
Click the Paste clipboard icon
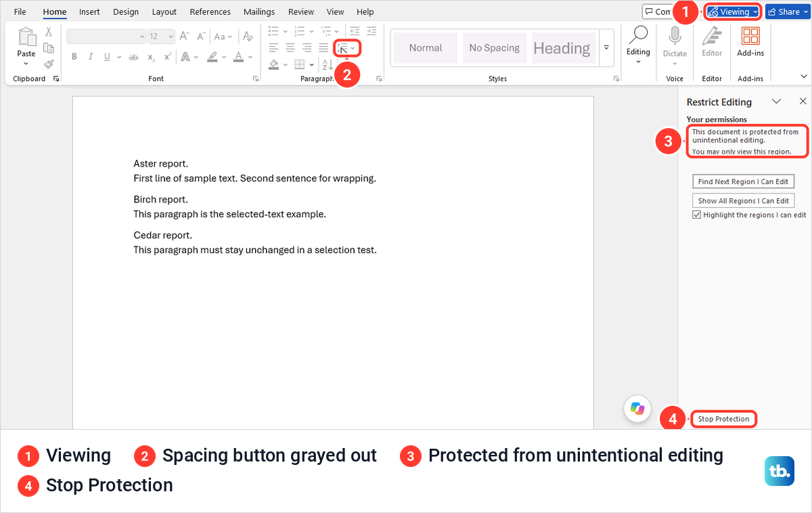[26, 37]
